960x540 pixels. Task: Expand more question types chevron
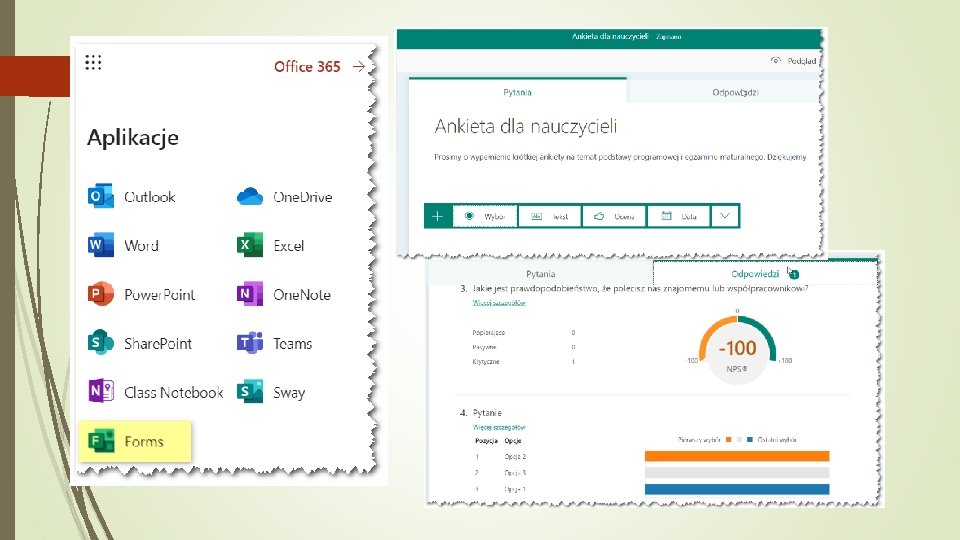[725, 216]
